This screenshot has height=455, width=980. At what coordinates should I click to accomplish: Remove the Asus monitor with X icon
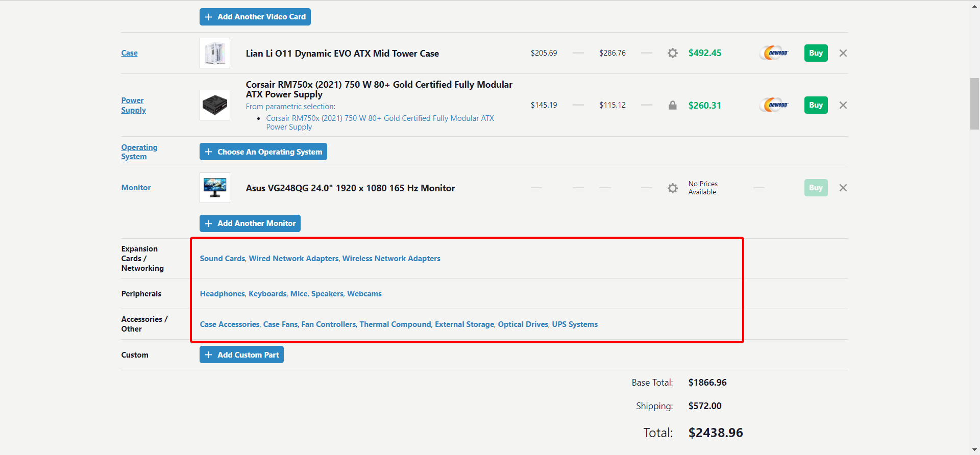pos(843,188)
